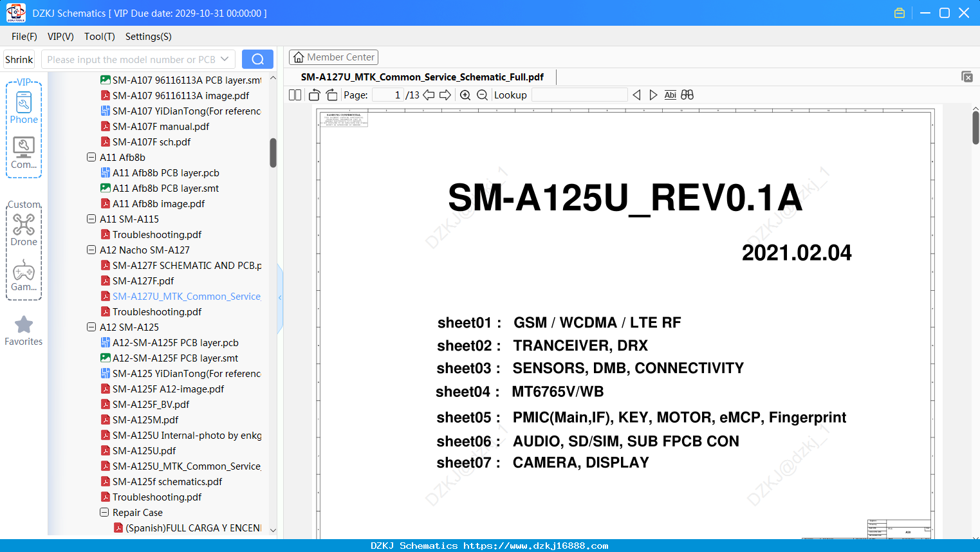Open A11 Afb8b image.pdf

[x=153, y=203]
